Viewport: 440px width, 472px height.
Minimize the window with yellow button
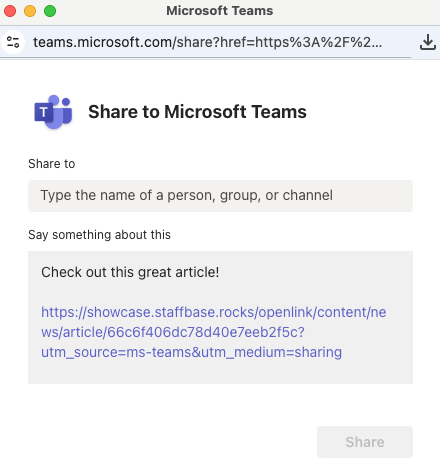coord(30,11)
